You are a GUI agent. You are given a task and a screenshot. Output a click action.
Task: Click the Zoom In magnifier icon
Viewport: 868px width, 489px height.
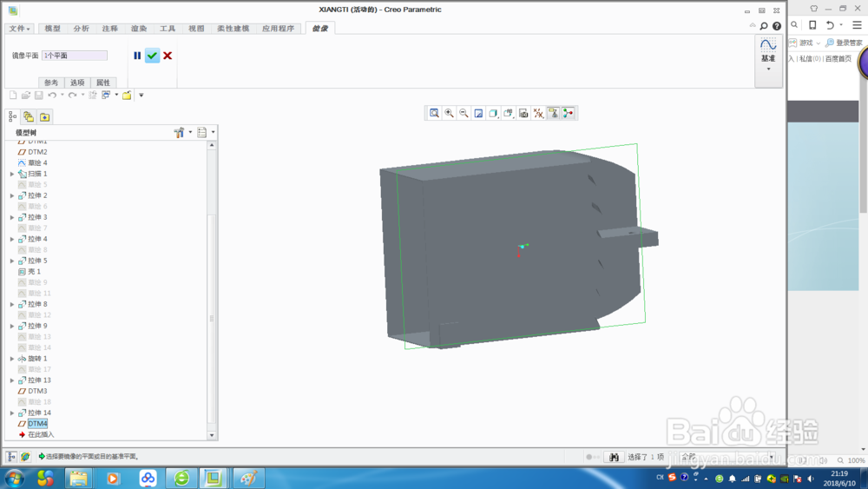(449, 113)
